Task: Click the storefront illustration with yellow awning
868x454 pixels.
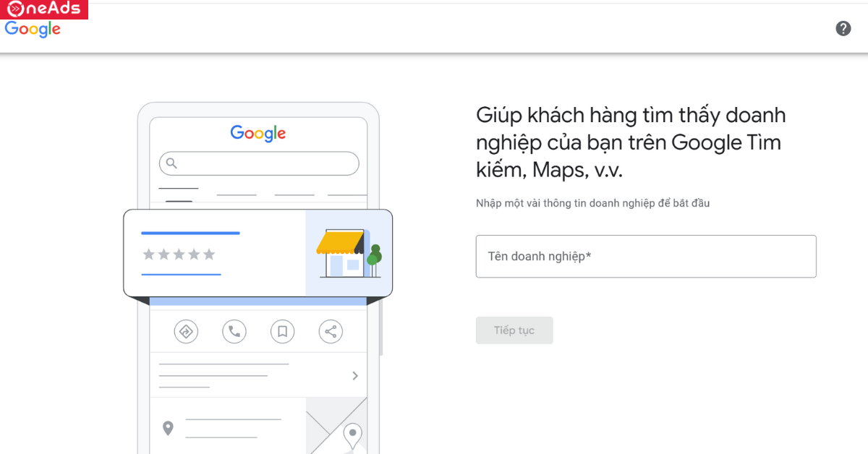Action: [x=349, y=254]
